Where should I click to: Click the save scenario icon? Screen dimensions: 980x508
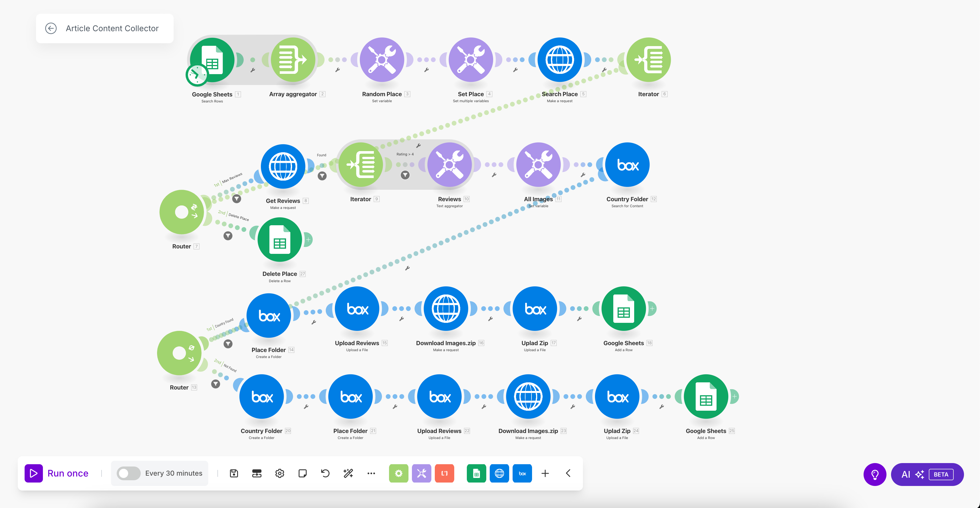[x=234, y=473]
